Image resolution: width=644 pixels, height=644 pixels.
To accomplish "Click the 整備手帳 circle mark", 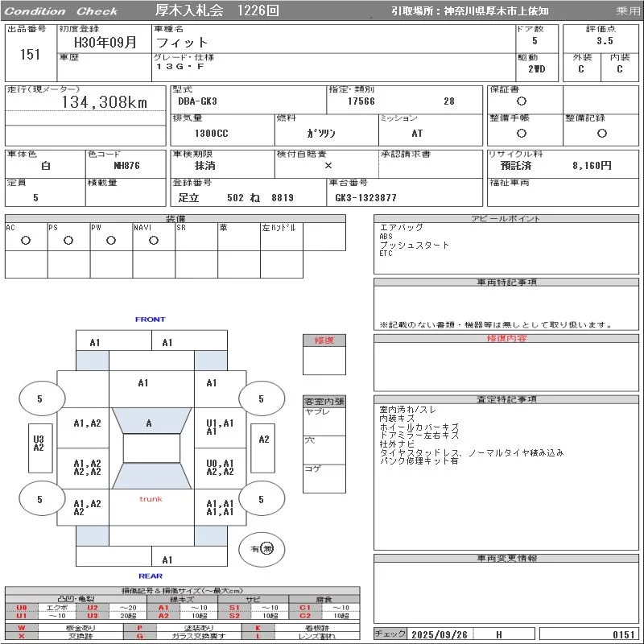I will [x=522, y=133].
